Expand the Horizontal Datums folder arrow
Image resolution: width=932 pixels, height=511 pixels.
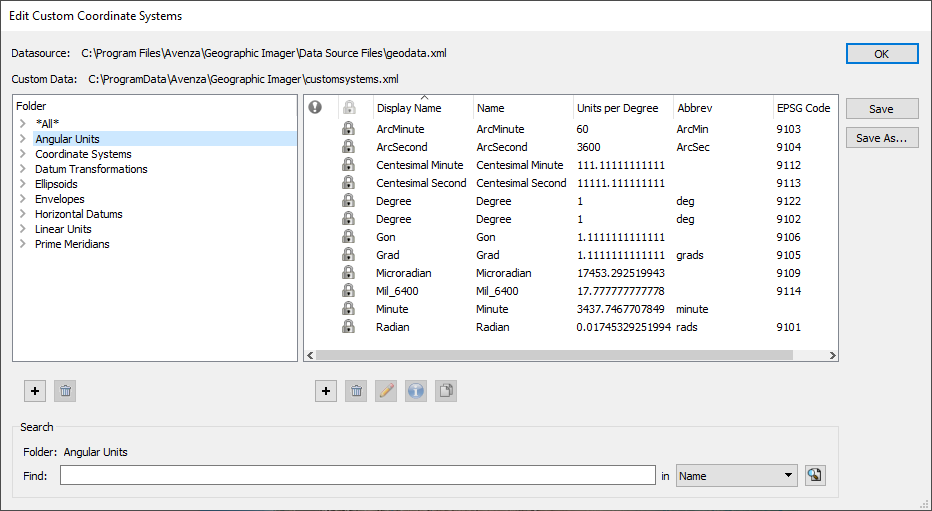tap(23, 214)
